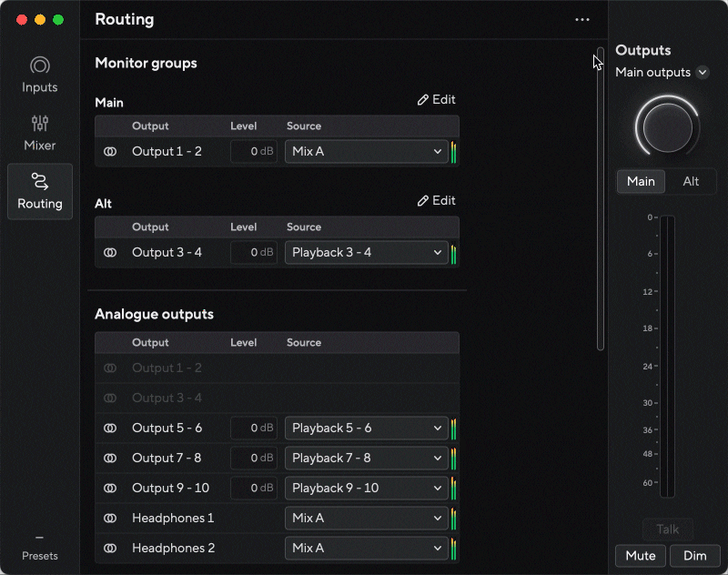The width and height of the screenshot is (728, 575).
Task: Click the pencil Edit icon for Alt group
Action: coord(436,200)
